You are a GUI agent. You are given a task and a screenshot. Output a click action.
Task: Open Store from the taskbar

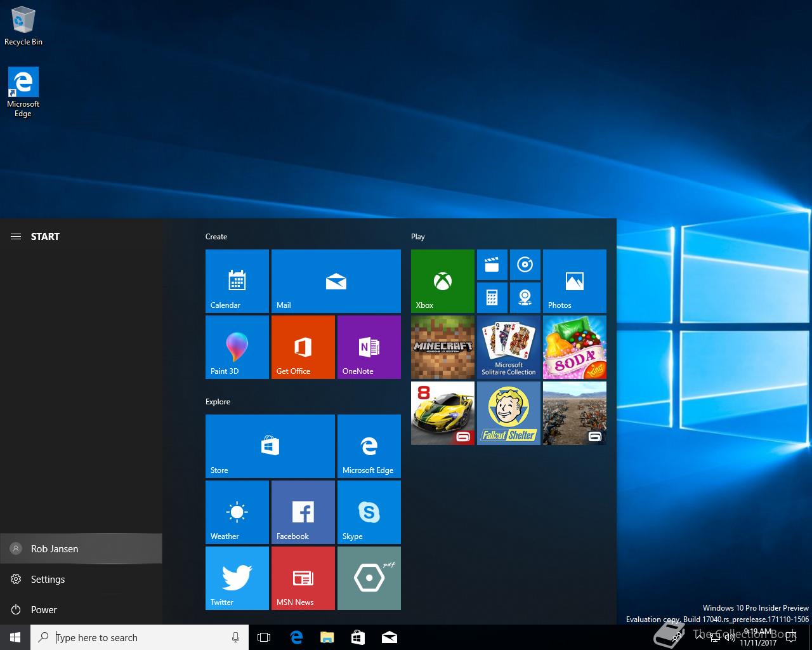click(358, 637)
